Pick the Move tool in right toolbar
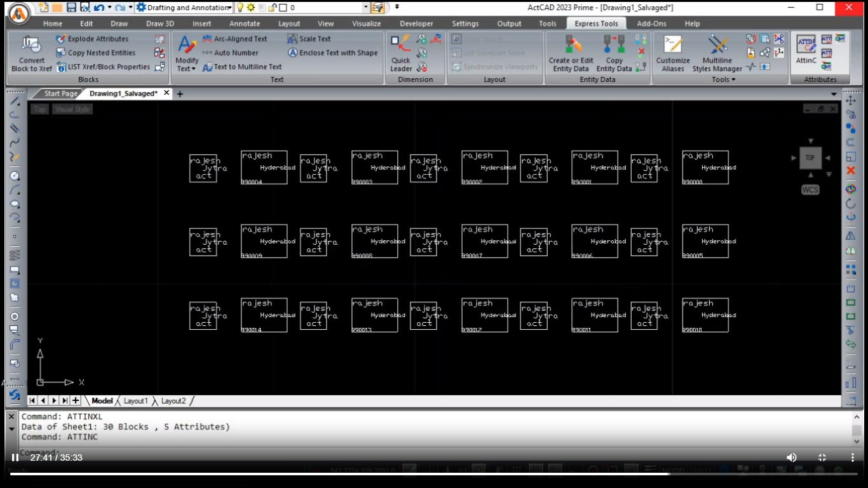Viewport: 868px width, 488px height. click(x=851, y=100)
